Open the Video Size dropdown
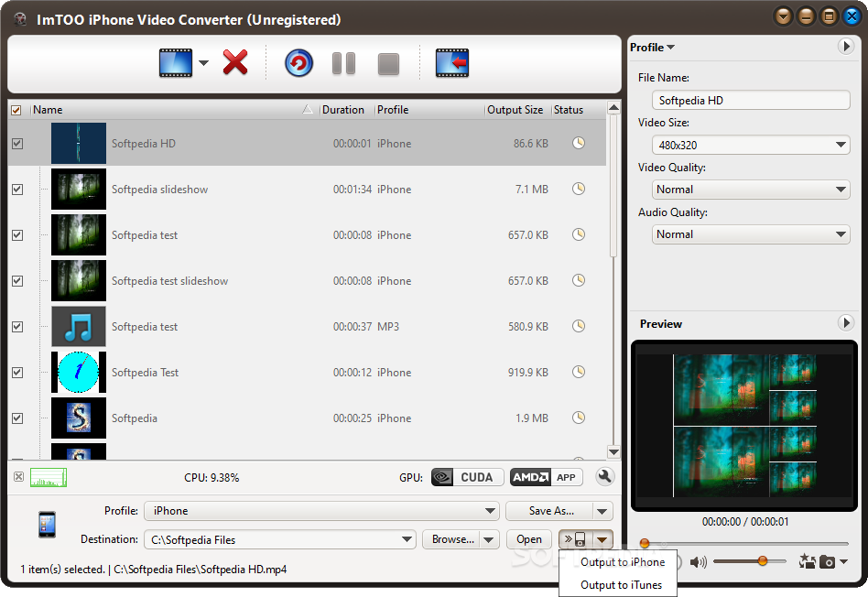Screen dimensions: 868x597 click(751, 145)
